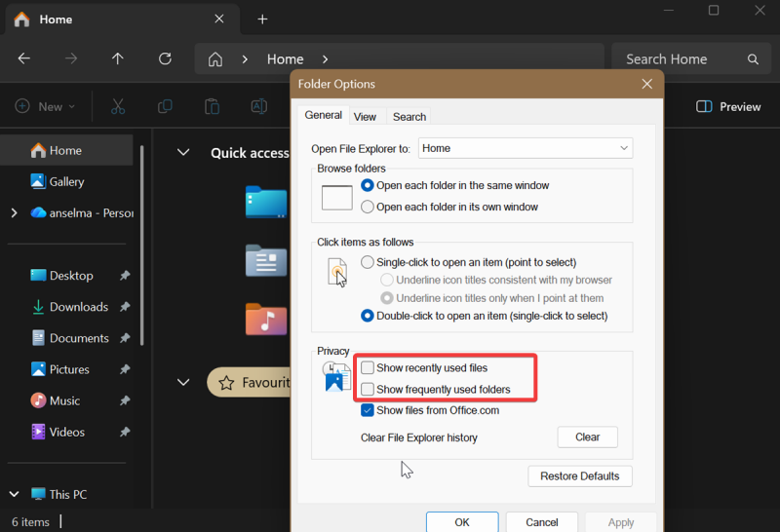
Task: Select Open each folder in its own window
Action: click(x=368, y=207)
